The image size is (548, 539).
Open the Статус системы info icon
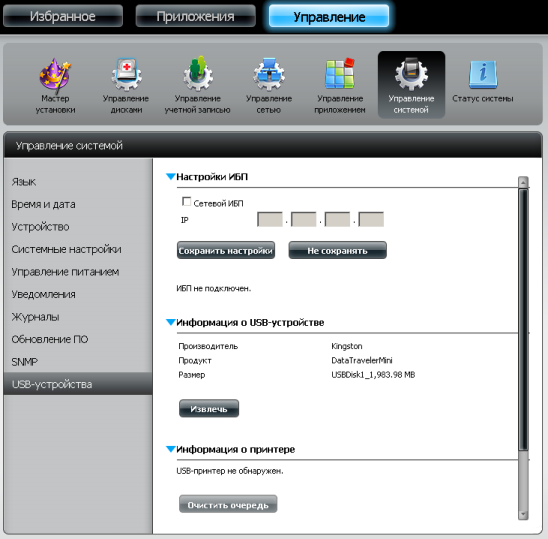tap(483, 74)
